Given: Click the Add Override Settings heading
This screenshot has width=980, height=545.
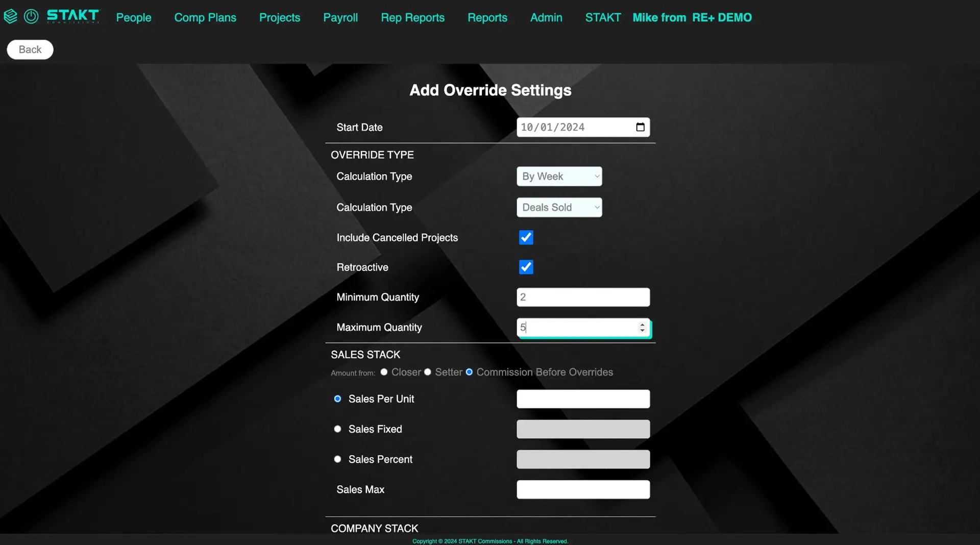Looking at the screenshot, I should 490,90.
